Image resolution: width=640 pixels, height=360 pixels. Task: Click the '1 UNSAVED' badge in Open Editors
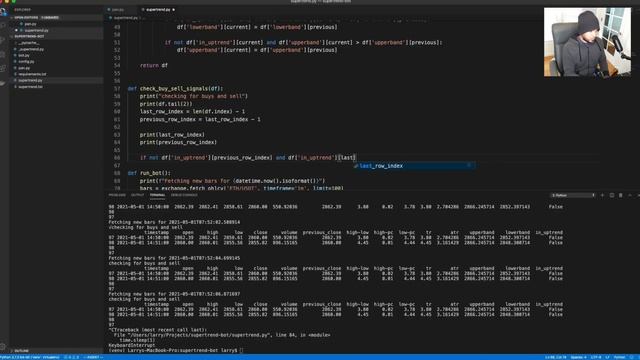pos(50,18)
